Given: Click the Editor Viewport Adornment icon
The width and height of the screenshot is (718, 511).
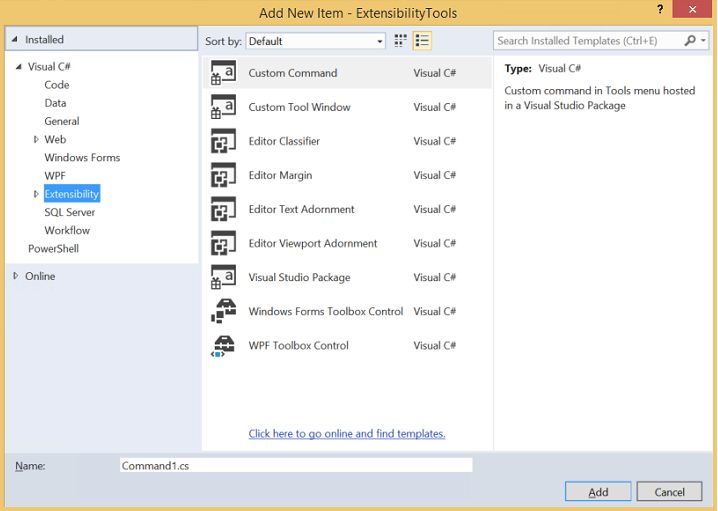Looking at the screenshot, I should (223, 243).
